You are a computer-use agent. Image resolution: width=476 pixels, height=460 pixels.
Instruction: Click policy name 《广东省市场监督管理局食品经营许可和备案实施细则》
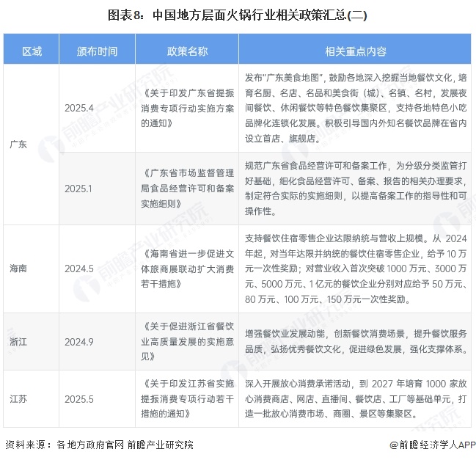point(187,189)
